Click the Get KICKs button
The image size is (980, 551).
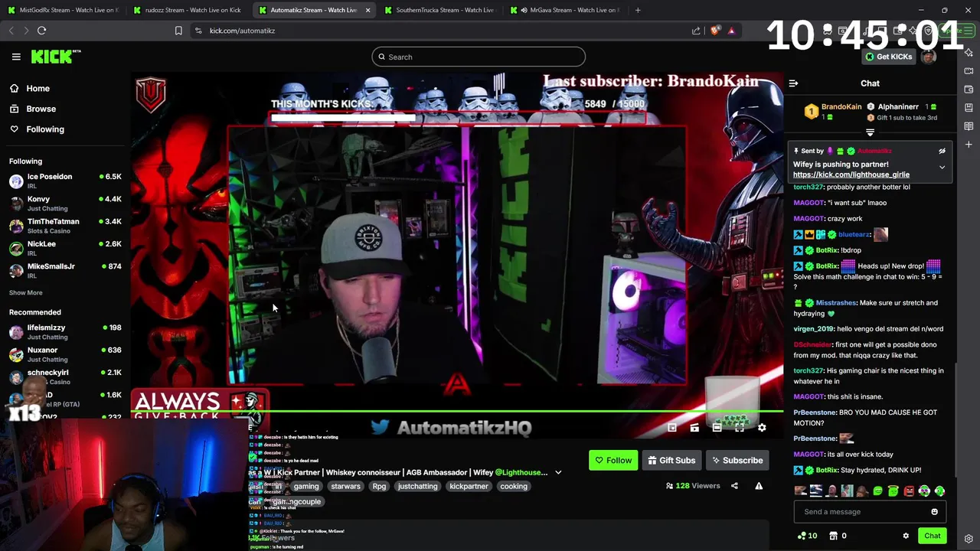click(889, 57)
